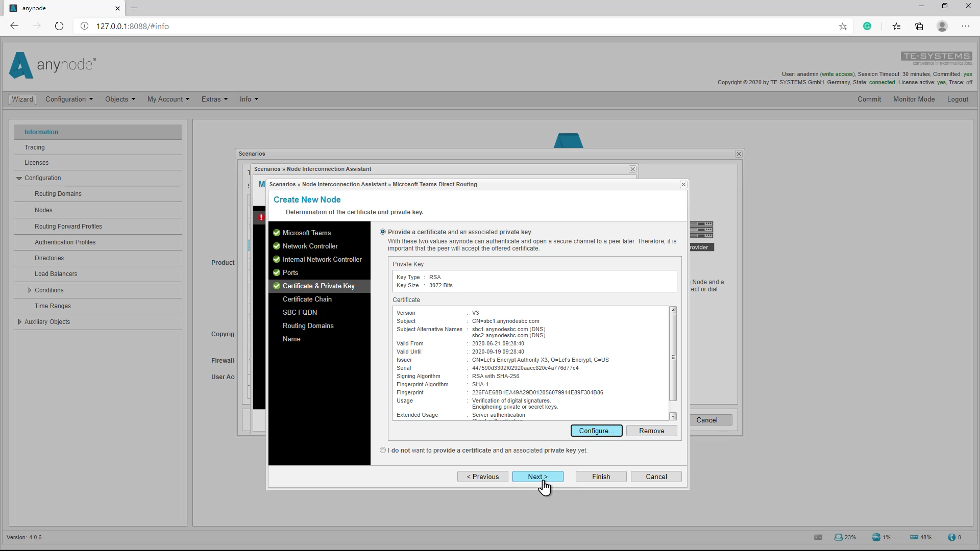The width and height of the screenshot is (980, 551).
Task: Click the 1% CPU status icon
Action: tap(876, 537)
